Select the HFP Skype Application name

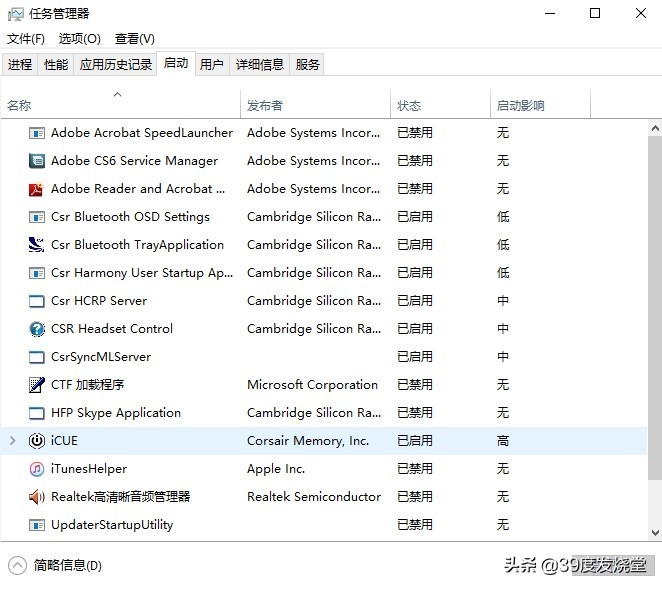[116, 413]
